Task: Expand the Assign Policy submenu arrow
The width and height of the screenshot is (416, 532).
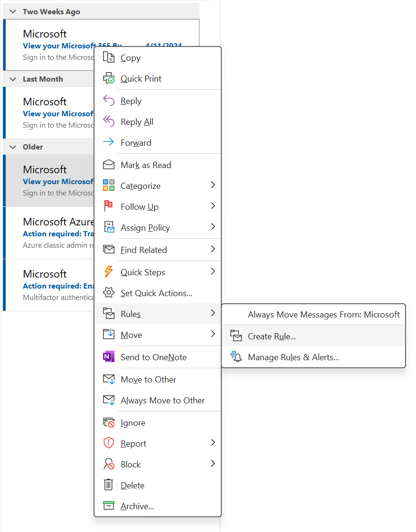Action: [213, 227]
